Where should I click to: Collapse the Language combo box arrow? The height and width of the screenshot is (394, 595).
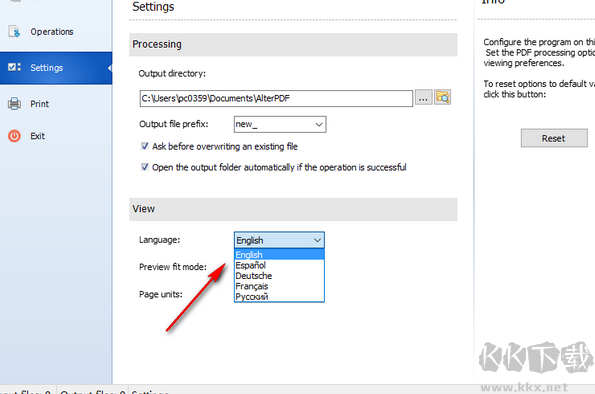pos(317,240)
